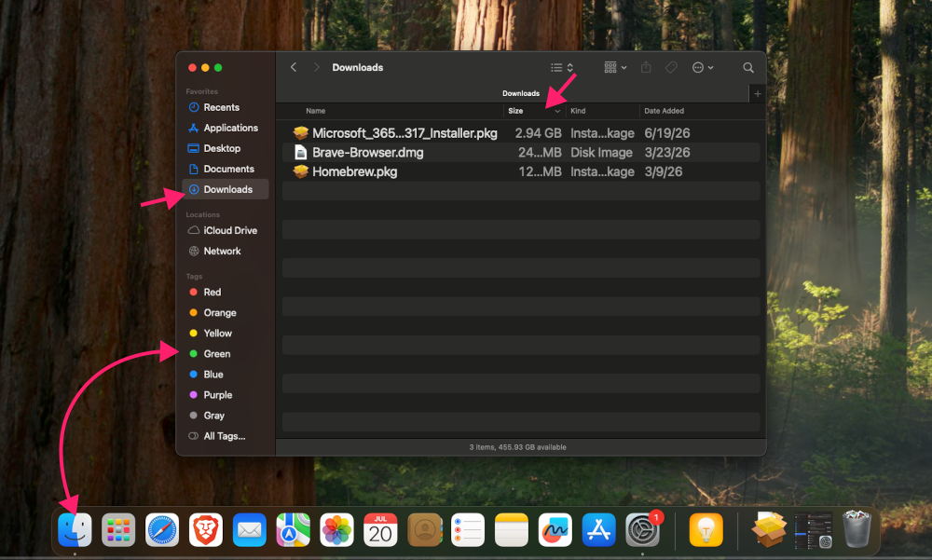932x560 pixels.
Task: Open Documents in the sidebar
Action: click(226, 169)
